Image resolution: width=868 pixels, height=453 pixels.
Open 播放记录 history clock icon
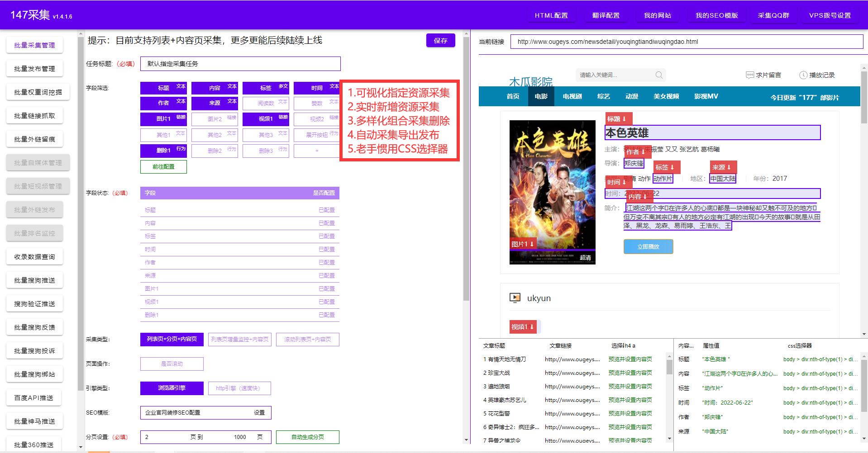click(x=803, y=75)
